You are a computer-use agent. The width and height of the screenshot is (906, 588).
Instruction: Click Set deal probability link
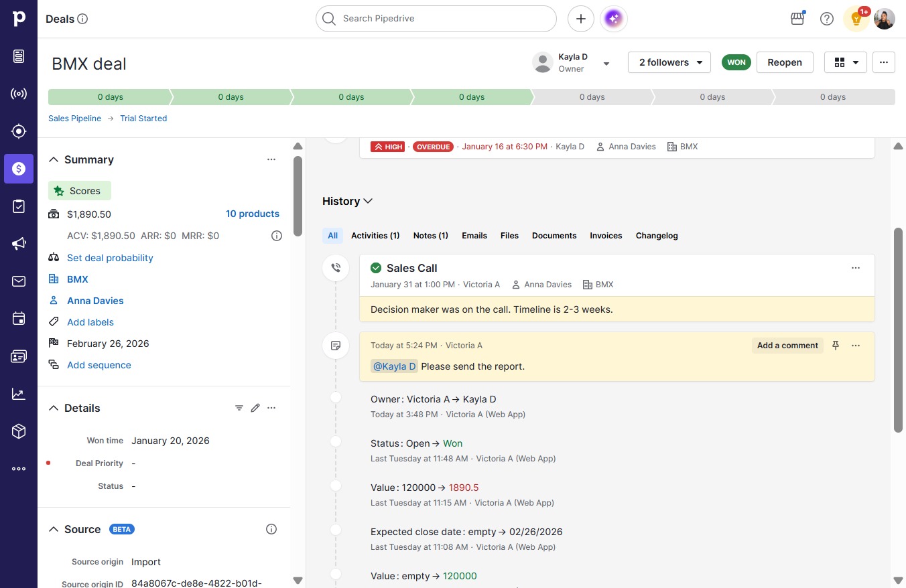tap(110, 258)
